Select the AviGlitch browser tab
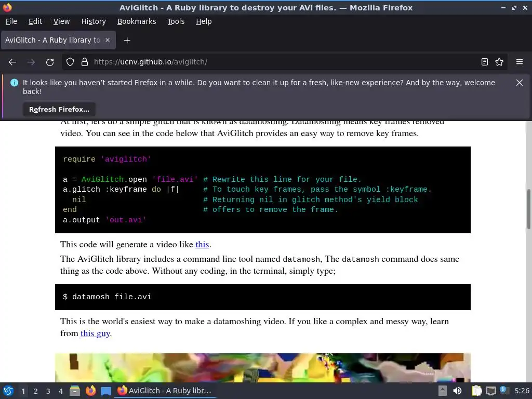 click(58, 40)
